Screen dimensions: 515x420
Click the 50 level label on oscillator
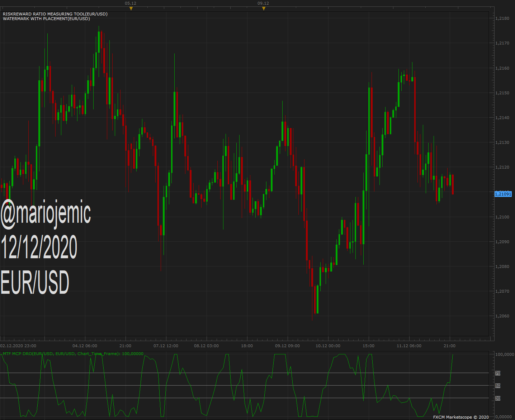tap(498, 386)
